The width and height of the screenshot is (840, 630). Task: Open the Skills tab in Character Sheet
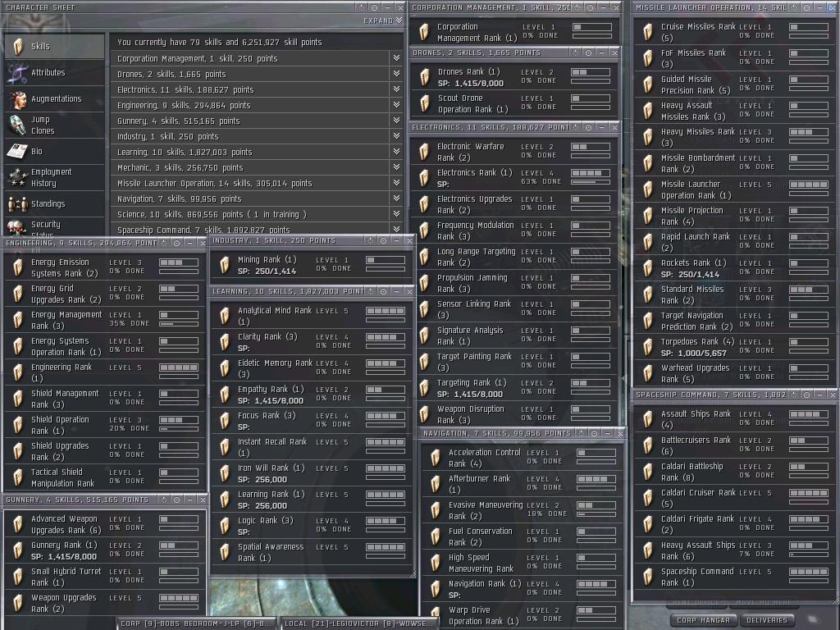click(x=54, y=47)
